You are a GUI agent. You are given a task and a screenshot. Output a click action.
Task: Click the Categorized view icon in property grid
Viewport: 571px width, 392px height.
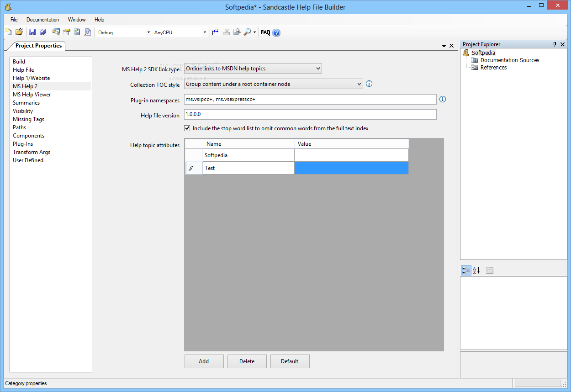[x=466, y=270]
